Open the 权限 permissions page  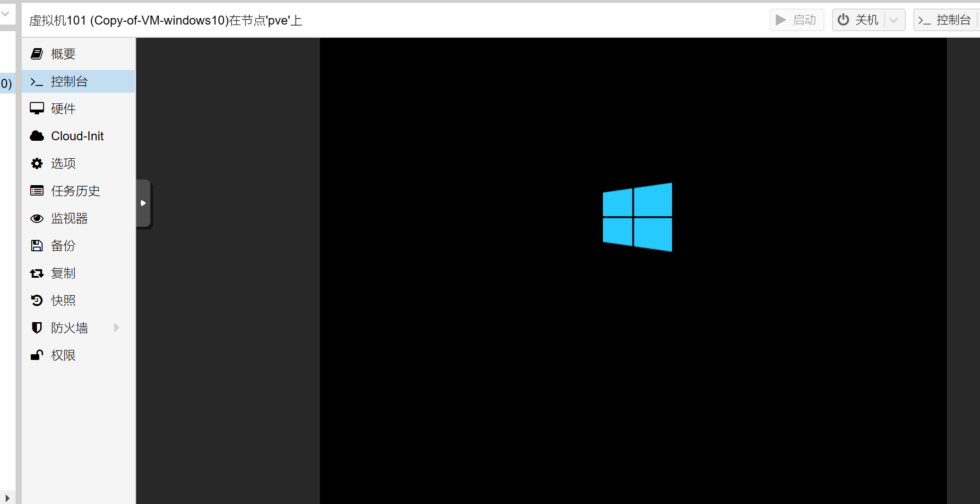[78, 355]
